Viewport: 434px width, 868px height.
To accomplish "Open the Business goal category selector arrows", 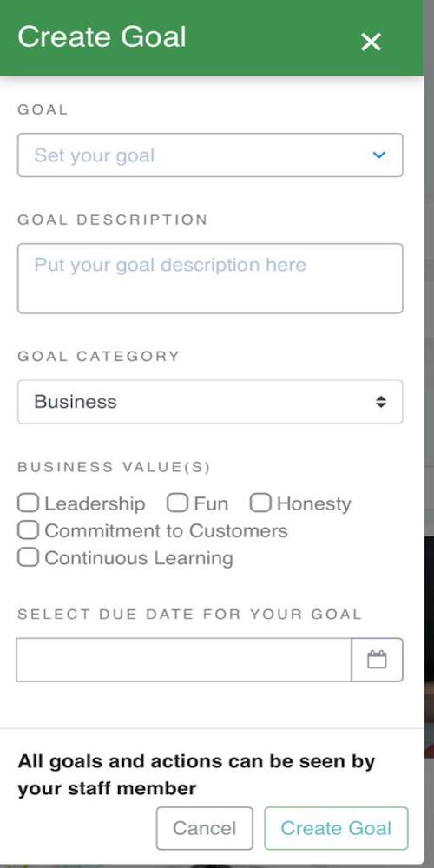I will (x=381, y=402).
